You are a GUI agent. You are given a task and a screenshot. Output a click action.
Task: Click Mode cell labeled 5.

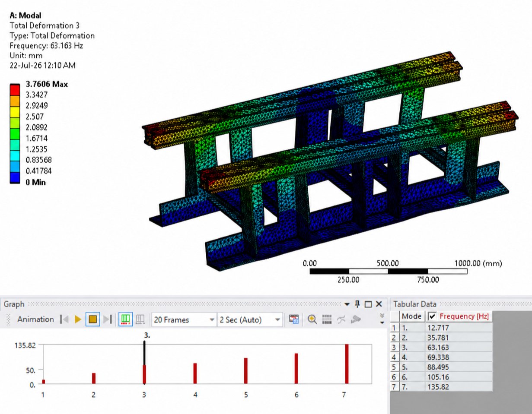click(411, 367)
